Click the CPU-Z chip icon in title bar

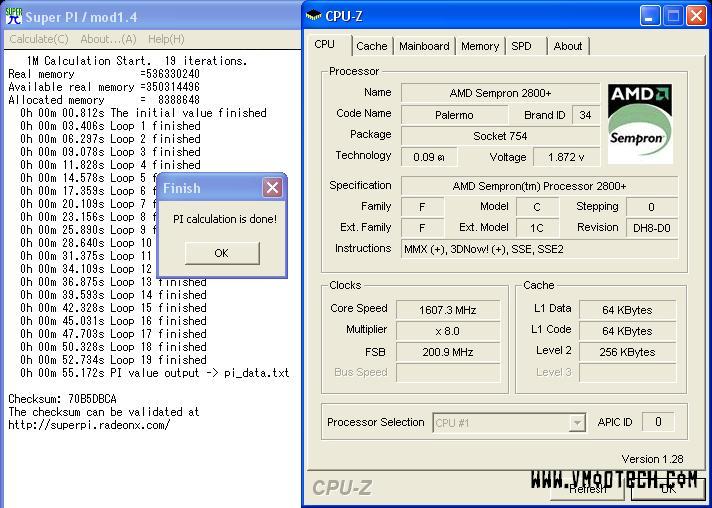click(313, 16)
